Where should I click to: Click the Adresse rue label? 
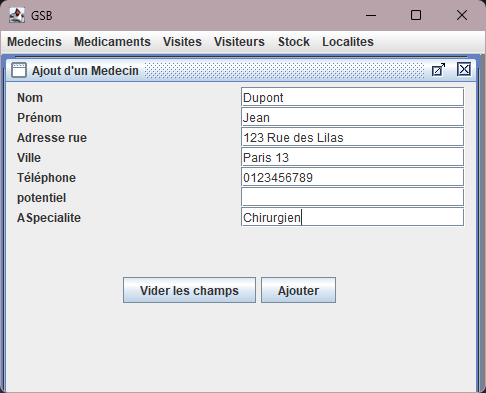pos(52,138)
